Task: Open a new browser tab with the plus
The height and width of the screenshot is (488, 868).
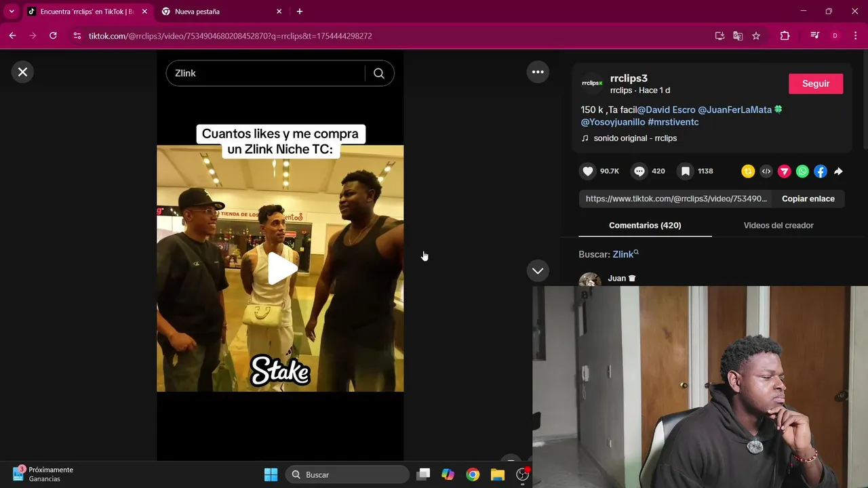Action: click(300, 12)
